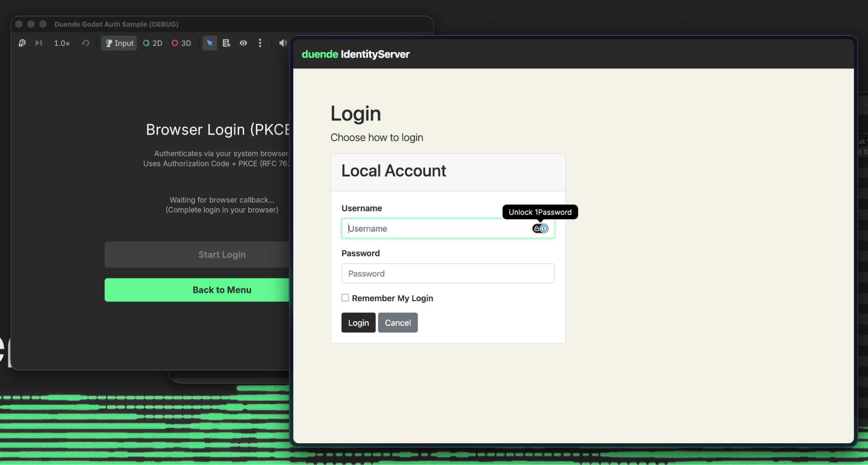The width and height of the screenshot is (868, 465).
Task: Toggle the selection visibility eye icon
Action: click(x=244, y=43)
